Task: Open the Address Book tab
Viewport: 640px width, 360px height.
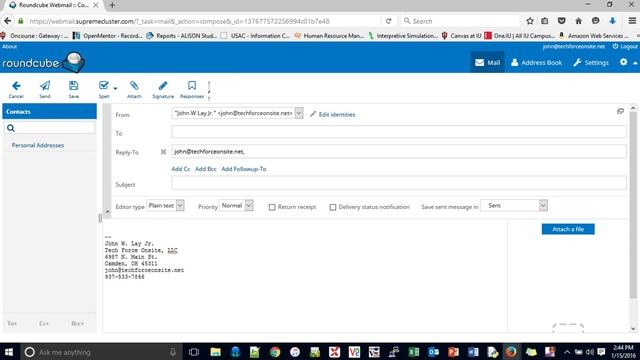Action: [x=536, y=62]
